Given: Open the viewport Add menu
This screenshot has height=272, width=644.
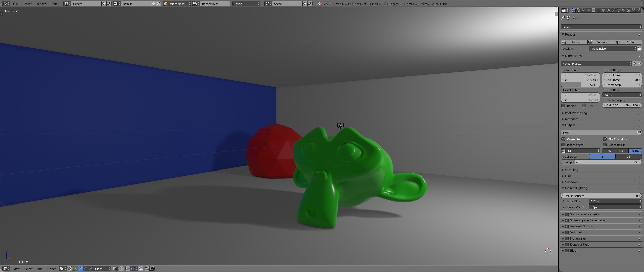Looking at the screenshot, I should pos(40,269).
